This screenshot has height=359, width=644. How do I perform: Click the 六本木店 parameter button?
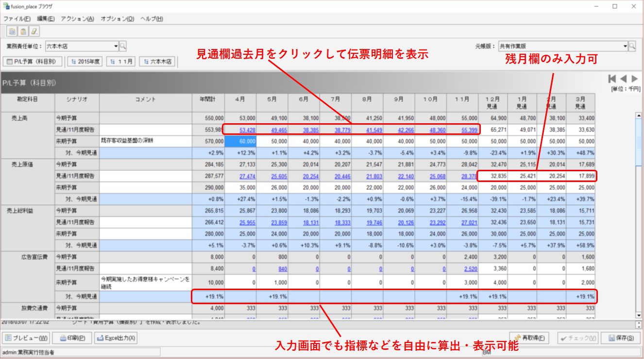(157, 62)
